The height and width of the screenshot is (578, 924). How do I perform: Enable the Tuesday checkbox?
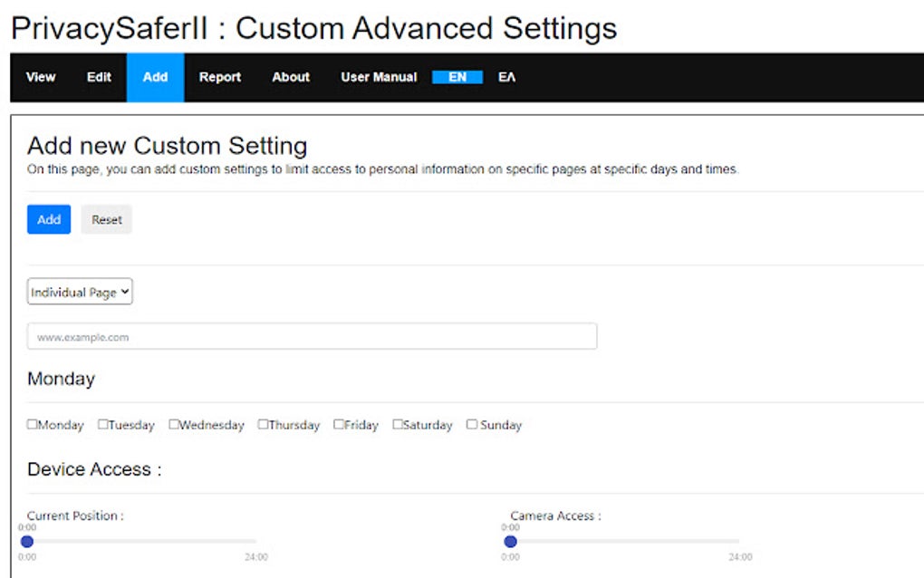click(103, 424)
